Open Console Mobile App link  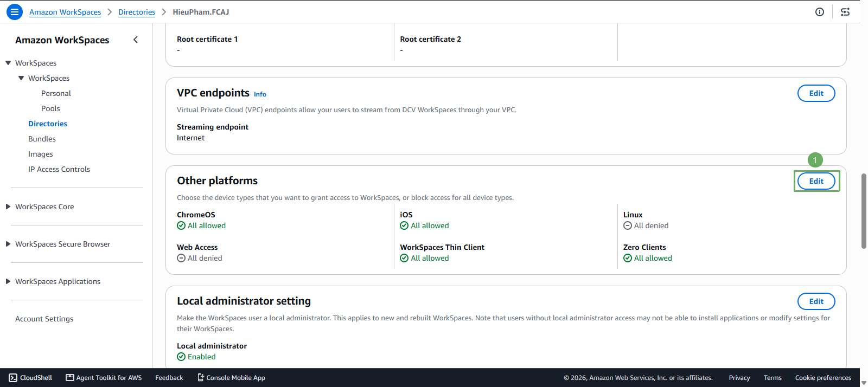pos(231,378)
